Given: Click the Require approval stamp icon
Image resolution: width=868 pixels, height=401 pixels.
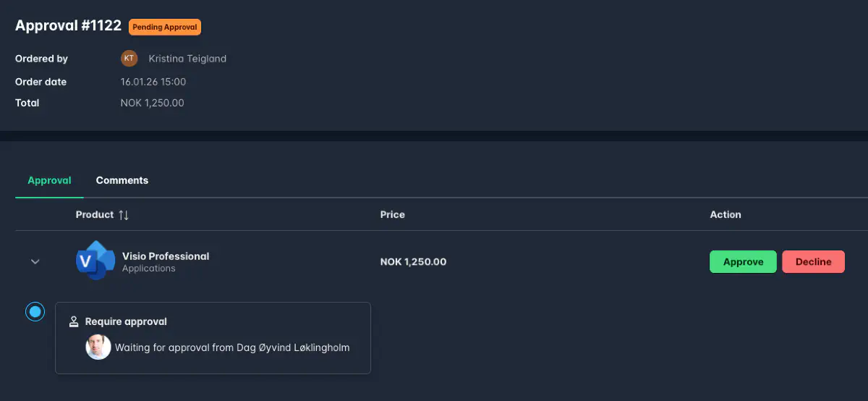Looking at the screenshot, I should pos(74,321).
